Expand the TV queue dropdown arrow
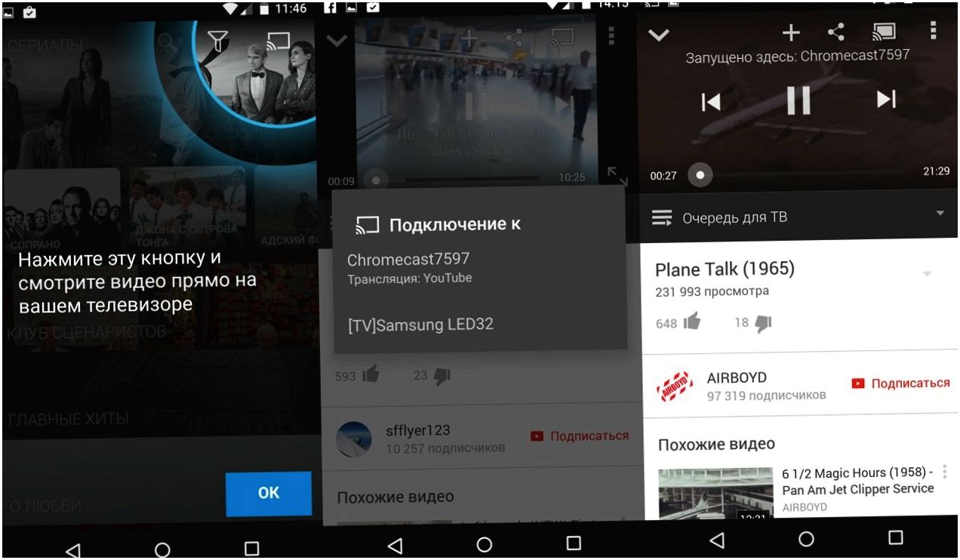Screen dimensions: 960x560 click(x=940, y=214)
